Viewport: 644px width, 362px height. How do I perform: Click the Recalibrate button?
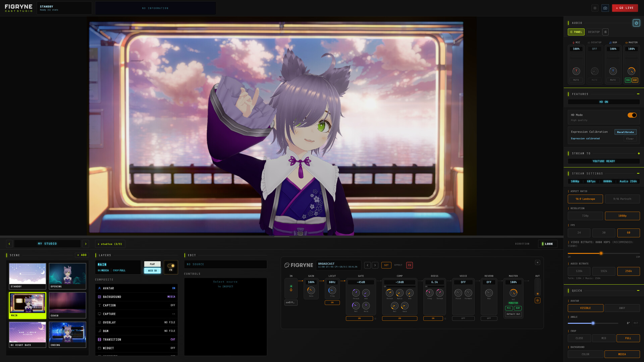click(625, 132)
